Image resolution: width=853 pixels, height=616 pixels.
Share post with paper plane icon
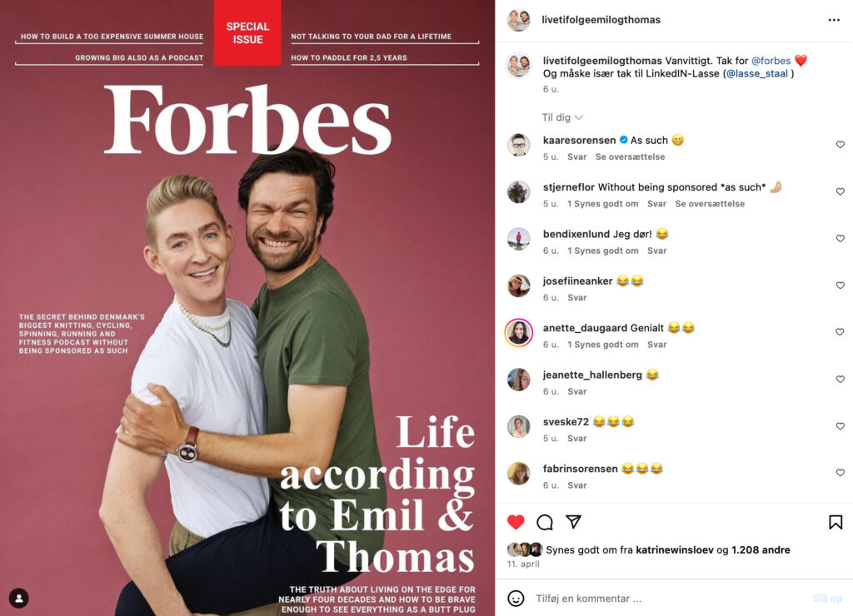[x=573, y=521]
